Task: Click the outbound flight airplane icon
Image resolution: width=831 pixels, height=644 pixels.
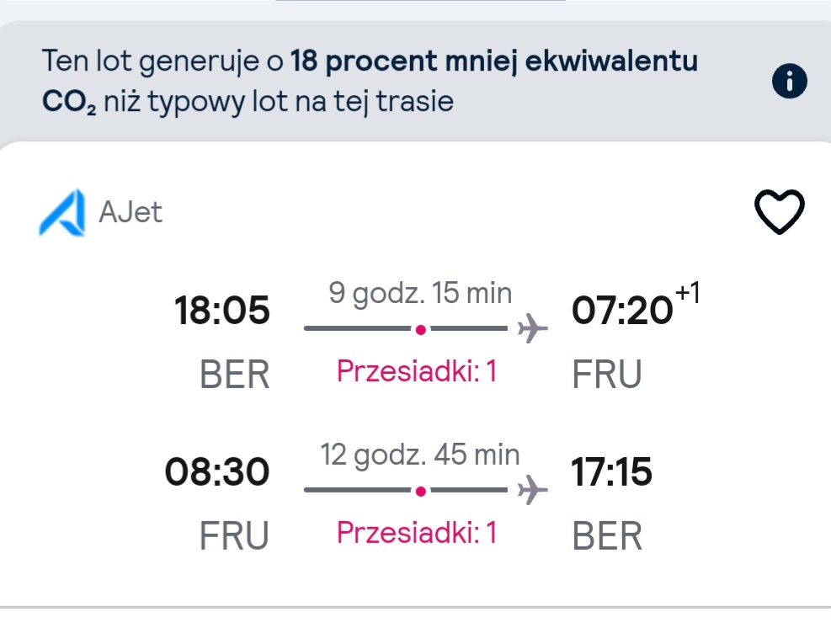Action: (x=533, y=328)
